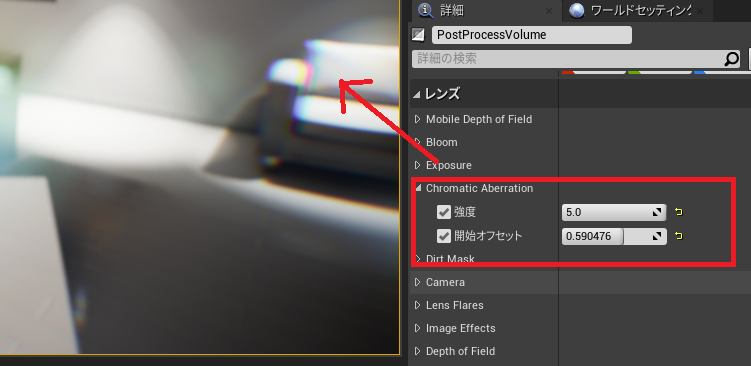Click the 開始オフセット property label
Viewport: 751px width, 366px height.
(488, 236)
